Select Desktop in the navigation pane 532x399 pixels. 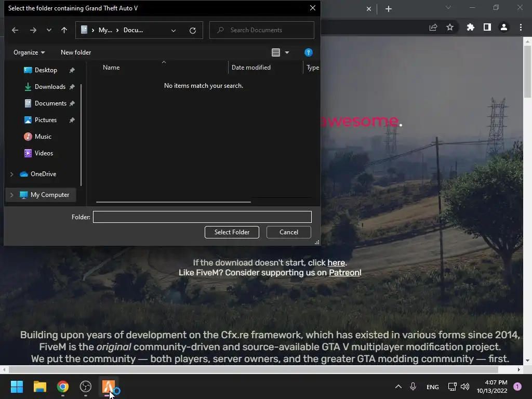(x=46, y=70)
